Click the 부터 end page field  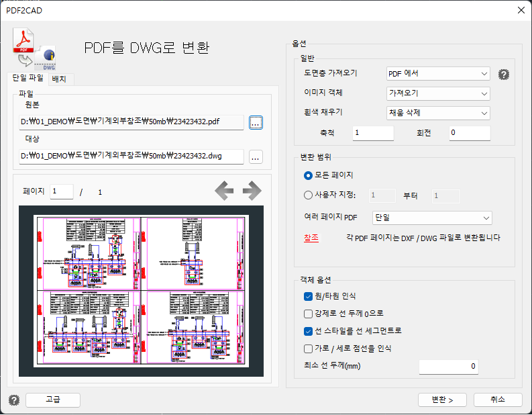pyautogui.click(x=446, y=196)
